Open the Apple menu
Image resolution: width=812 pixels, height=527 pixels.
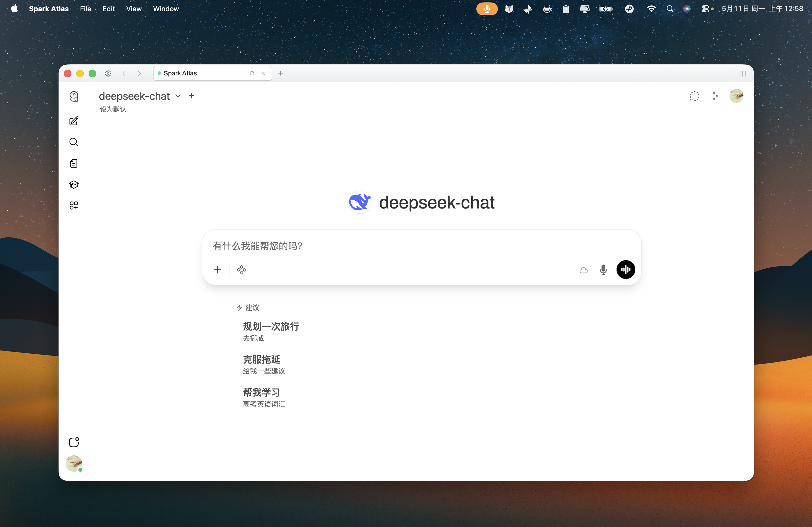pyautogui.click(x=14, y=9)
